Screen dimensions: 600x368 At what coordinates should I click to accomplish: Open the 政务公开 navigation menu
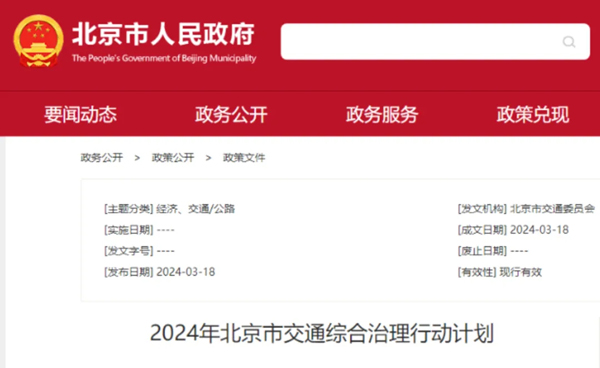click(x=231, y=114)
